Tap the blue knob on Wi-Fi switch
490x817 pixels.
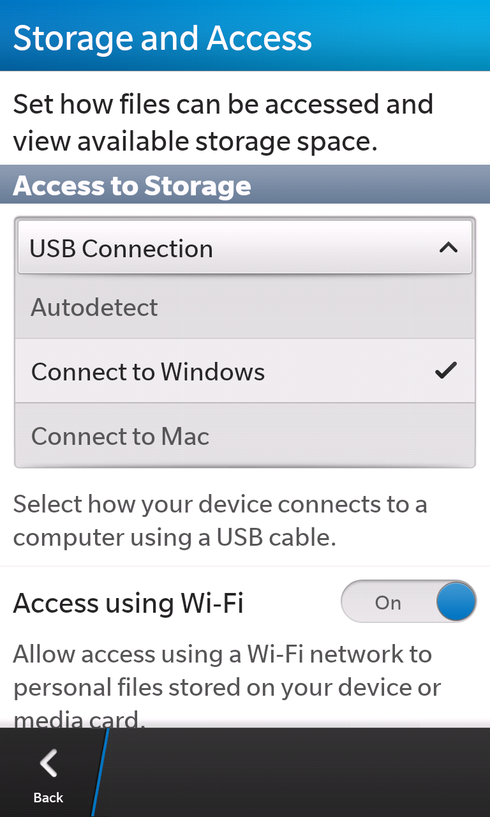[456, 601]
